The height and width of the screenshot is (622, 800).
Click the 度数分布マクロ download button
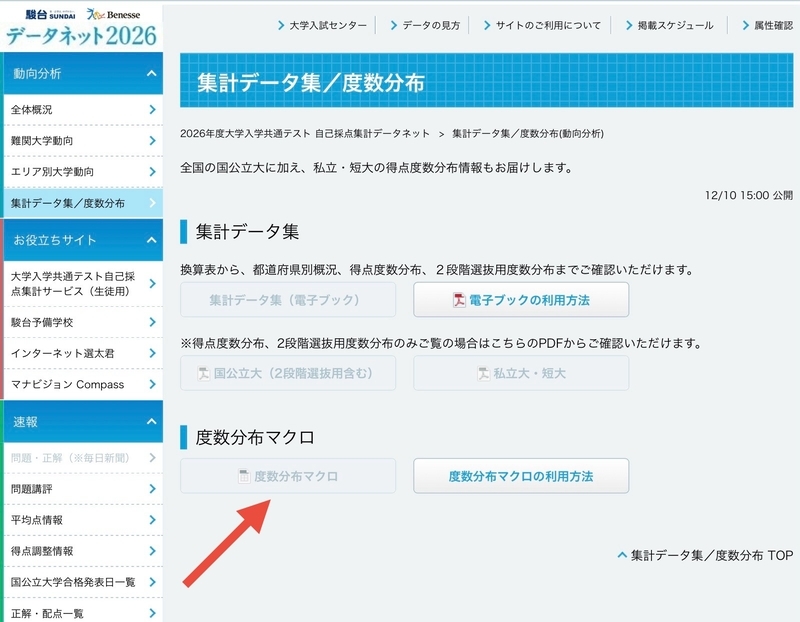click(x=288, y=476)
